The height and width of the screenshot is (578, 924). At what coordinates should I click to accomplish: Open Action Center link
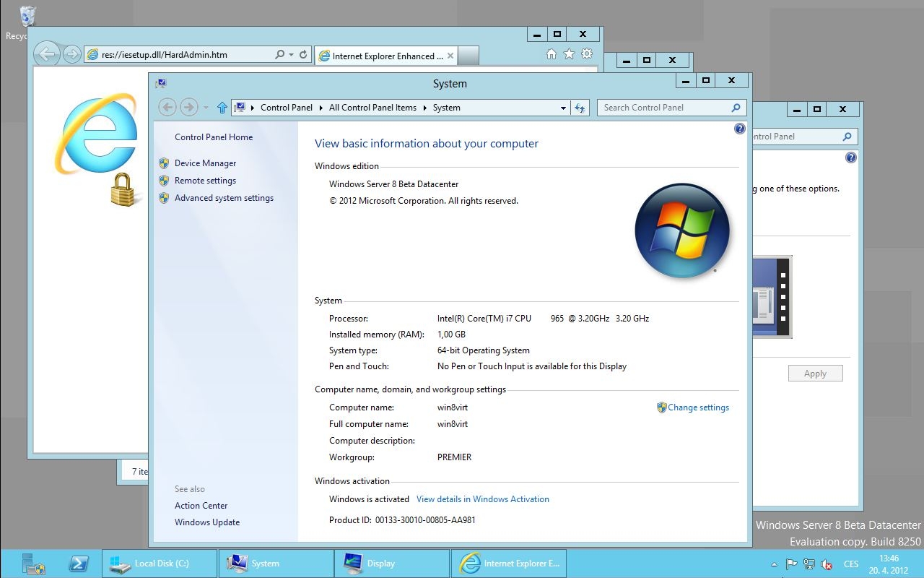(201, 506)
